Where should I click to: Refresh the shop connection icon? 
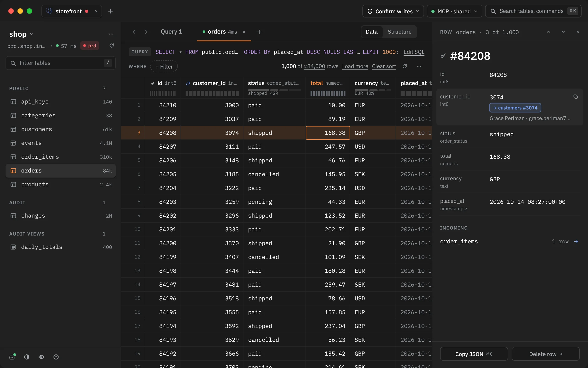[112, 46]
